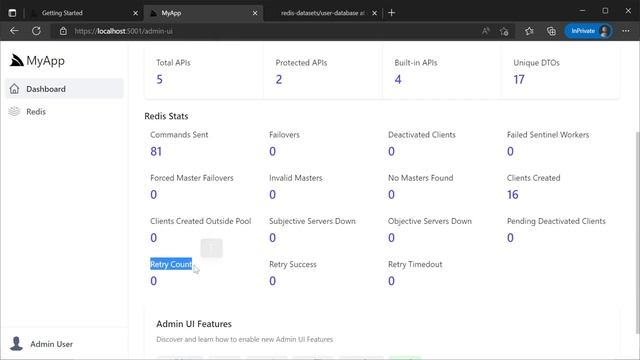Click the Protected APIs label
Viewport: 640px width, 360px height.
[x=301, y=63]
